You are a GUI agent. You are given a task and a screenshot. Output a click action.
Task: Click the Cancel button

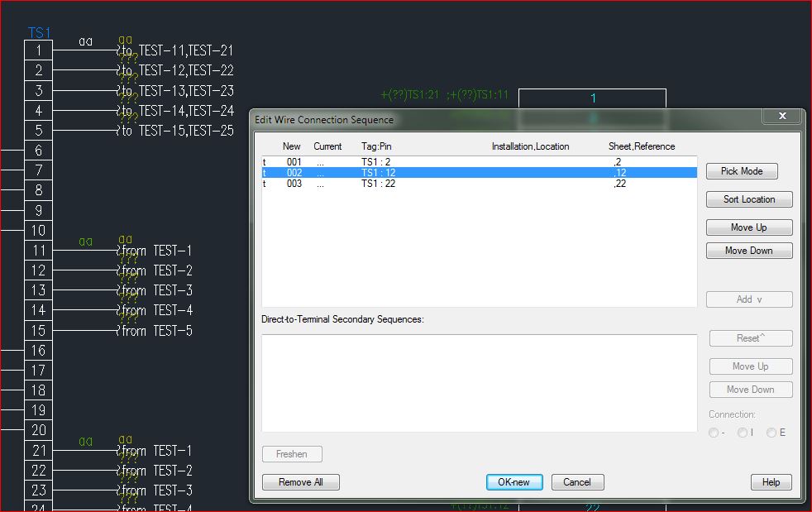[x=577, y=482]
